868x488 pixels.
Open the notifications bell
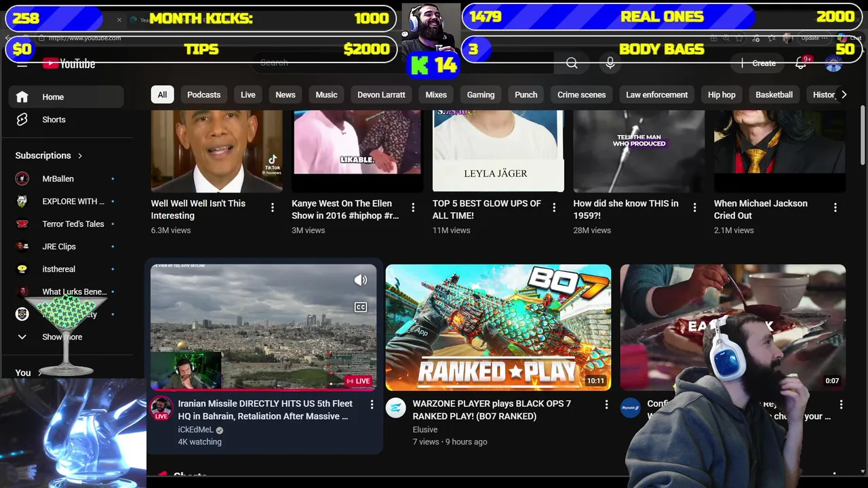tap(801, 63)
